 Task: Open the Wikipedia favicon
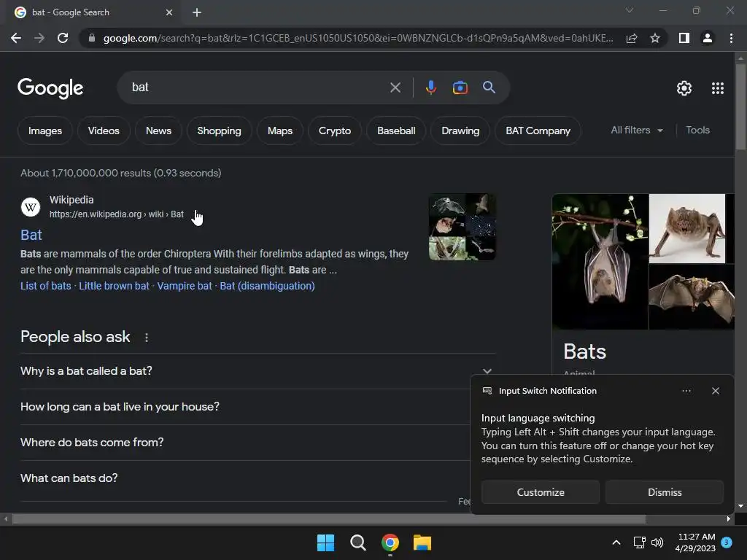pos(31,207)
